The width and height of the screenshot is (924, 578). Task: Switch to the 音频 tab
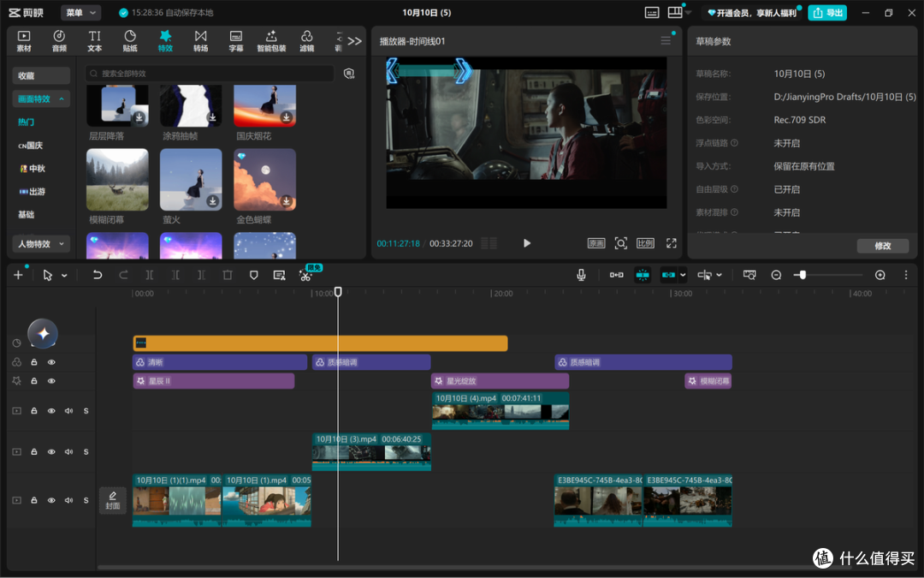[x=60, y=41]
